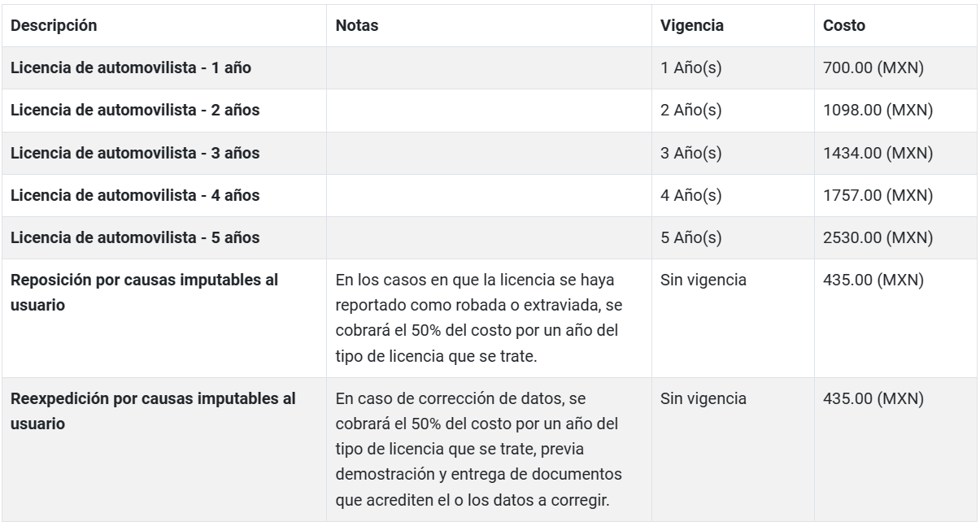
Task: Click the Costo column header
Action: [844, 25]
